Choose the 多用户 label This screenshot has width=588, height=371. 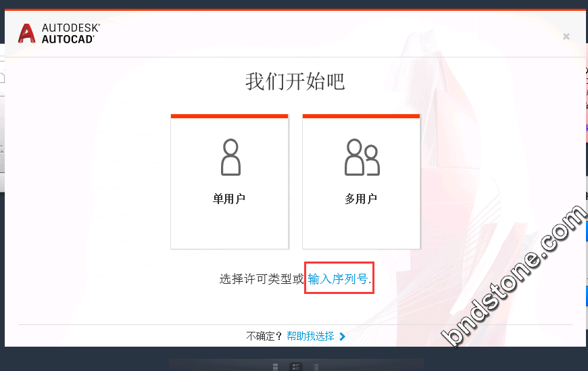361,199
